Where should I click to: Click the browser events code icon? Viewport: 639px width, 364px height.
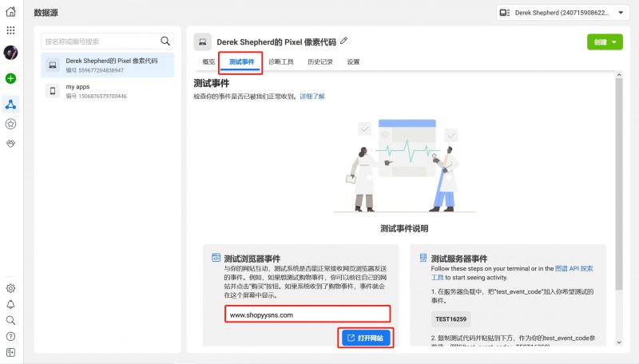click(x=216, y=258)
